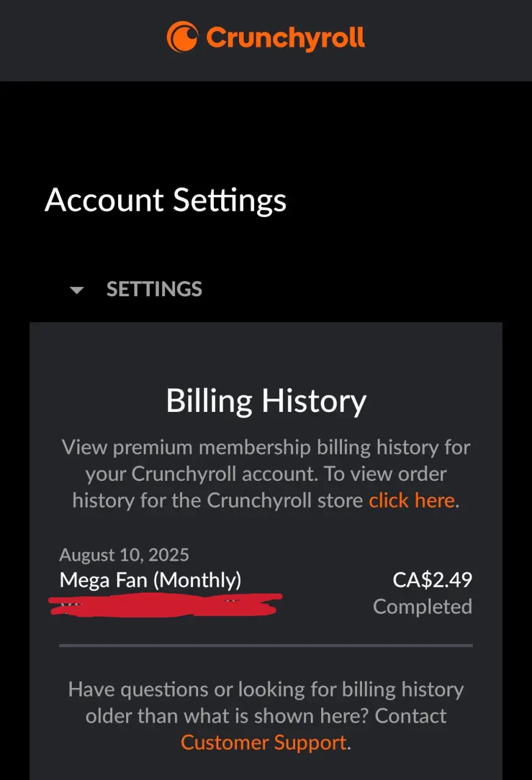Viewport: 532px width, 780px height.
Task: Click the Billing History heading
Action: click(x=266, y=401)
